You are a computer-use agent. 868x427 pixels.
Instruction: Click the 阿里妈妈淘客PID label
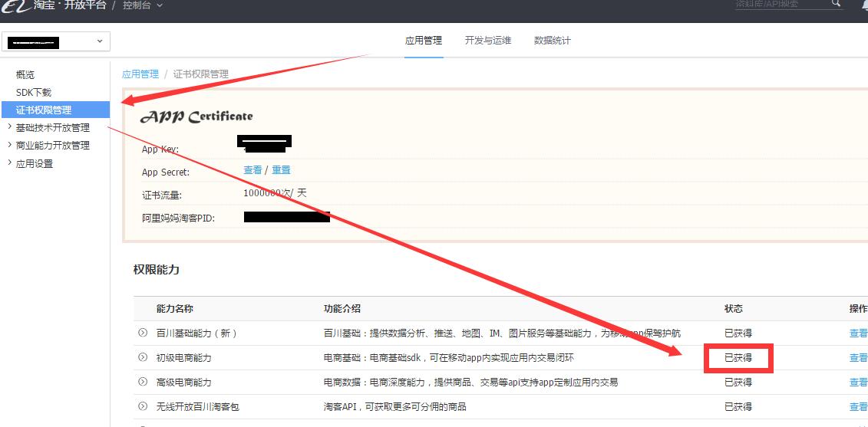tap(178, 218)
